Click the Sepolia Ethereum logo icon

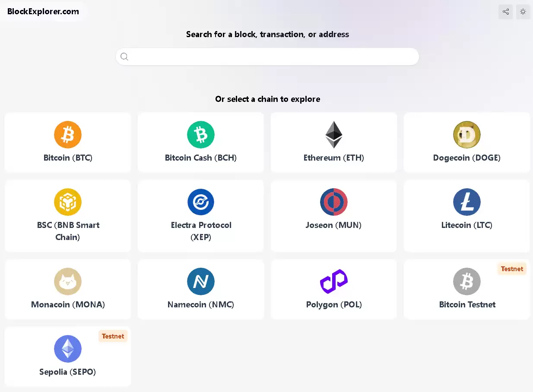(x=68, y=349)
